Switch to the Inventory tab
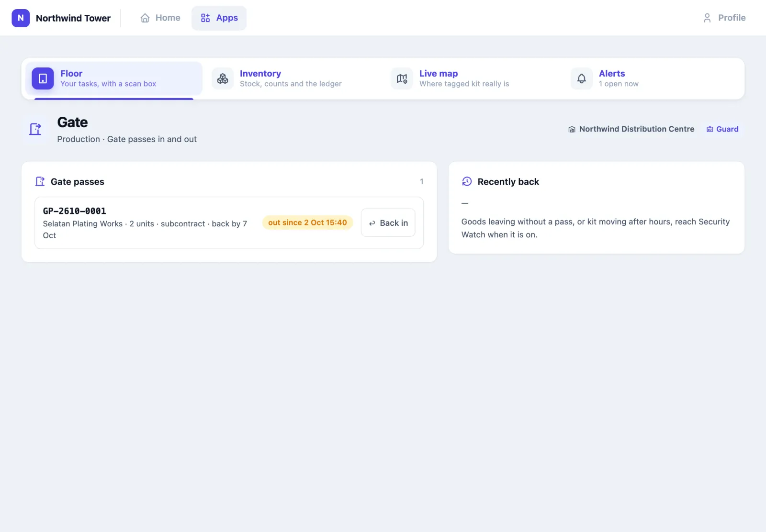 293,78
